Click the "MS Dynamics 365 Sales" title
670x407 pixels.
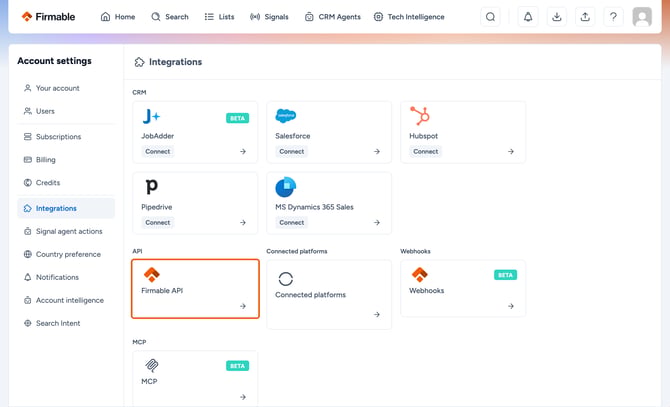click(x=314, y=207)
